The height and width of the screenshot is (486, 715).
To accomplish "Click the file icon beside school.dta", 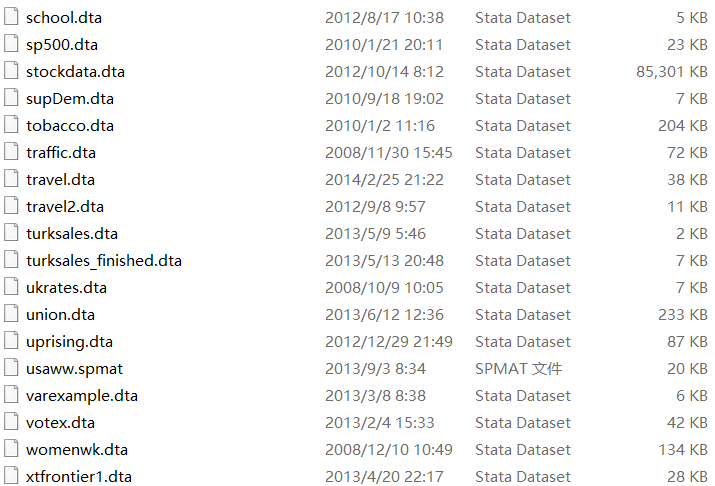I will [x=10, y=17].
